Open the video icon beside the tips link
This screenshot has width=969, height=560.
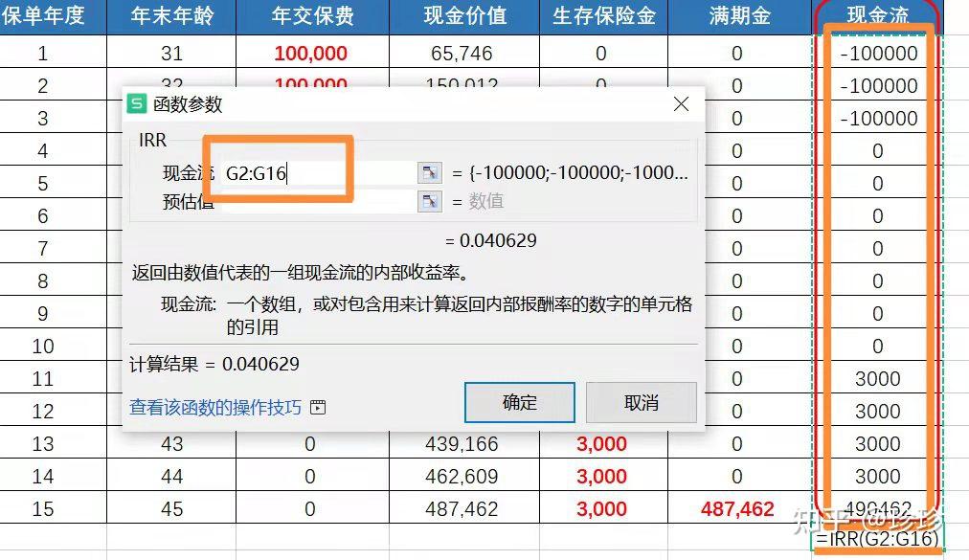click(x=318, y=408)
